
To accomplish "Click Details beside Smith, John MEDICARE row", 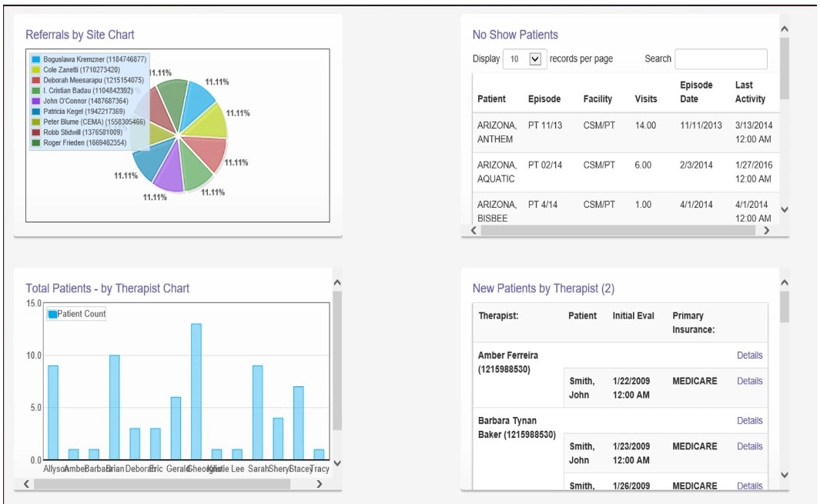I will (751, 381).
